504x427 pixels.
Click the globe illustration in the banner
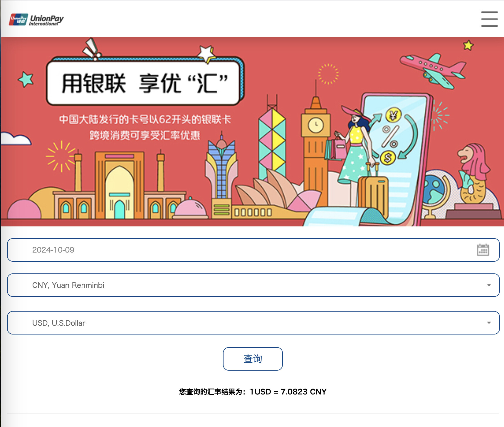coord(435,191)
